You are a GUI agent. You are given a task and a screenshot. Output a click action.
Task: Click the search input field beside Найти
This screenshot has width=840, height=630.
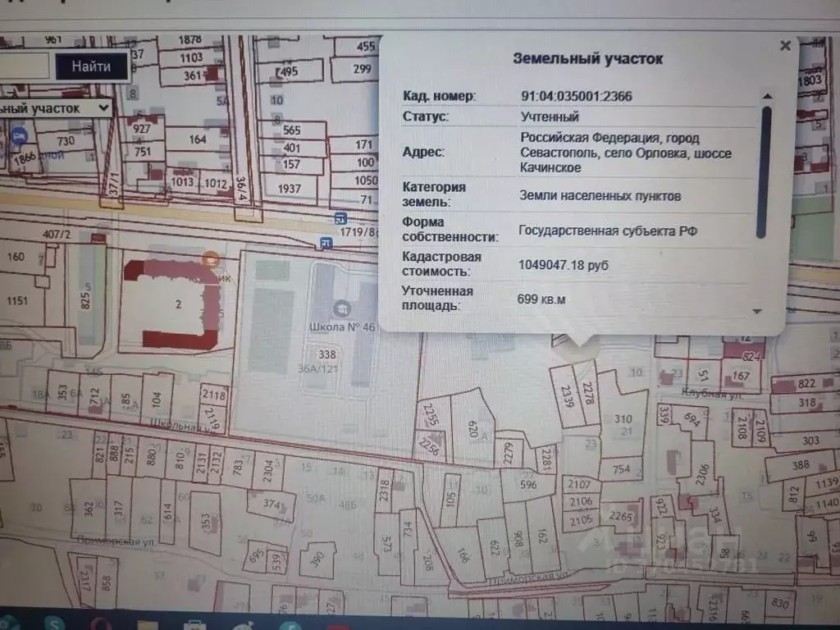point(25,66)
